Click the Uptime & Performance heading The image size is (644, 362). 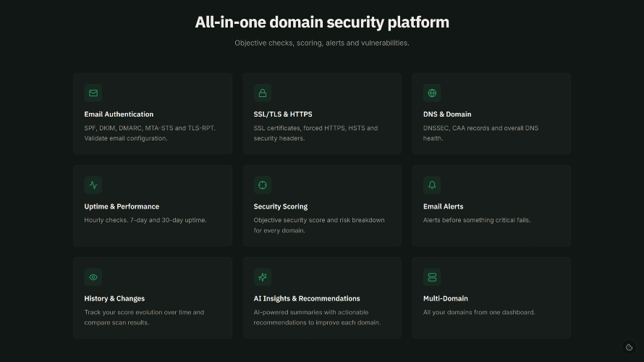[122, 206]
